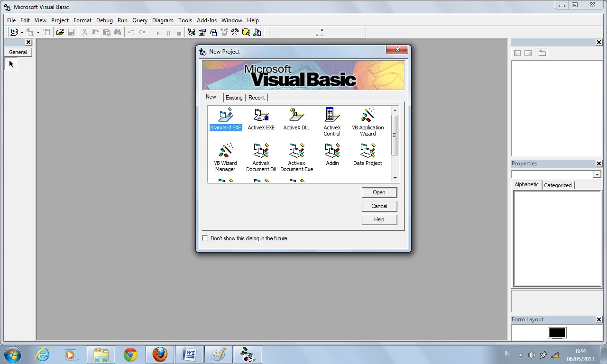The width and height of the screenshot is (607, 364).
Task: Click the General toolbox tab button
Action: pos(18,52)
